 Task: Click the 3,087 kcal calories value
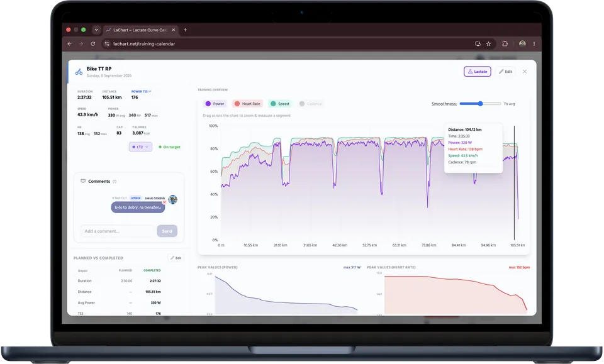(x=141, y=133)
